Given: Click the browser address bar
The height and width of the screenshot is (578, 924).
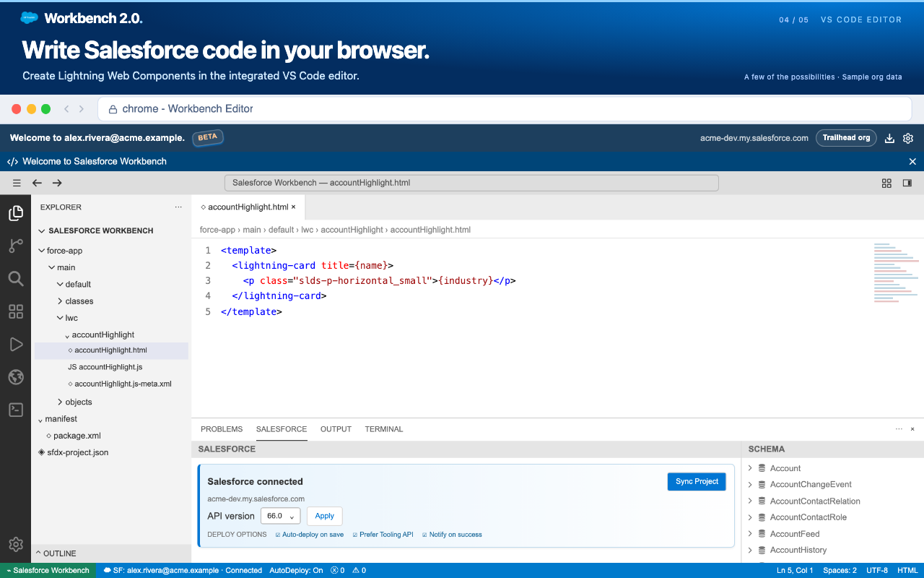Looking at the screenshot, I should [x=505, y=109].
